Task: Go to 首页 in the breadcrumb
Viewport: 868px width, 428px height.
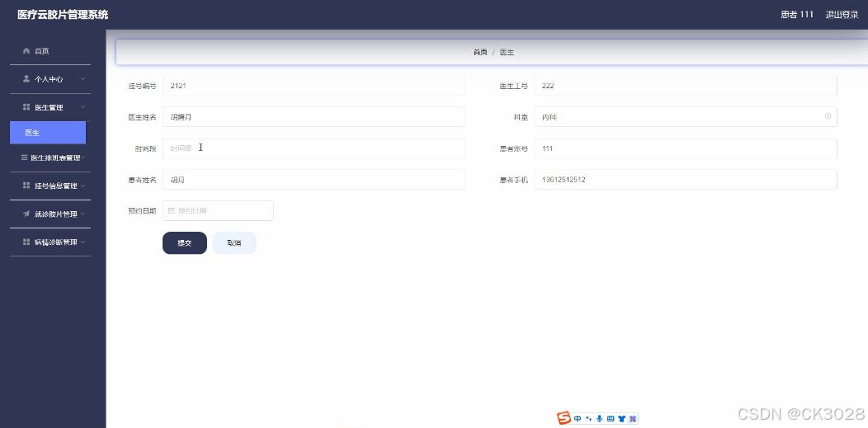Action: (480, 52)
